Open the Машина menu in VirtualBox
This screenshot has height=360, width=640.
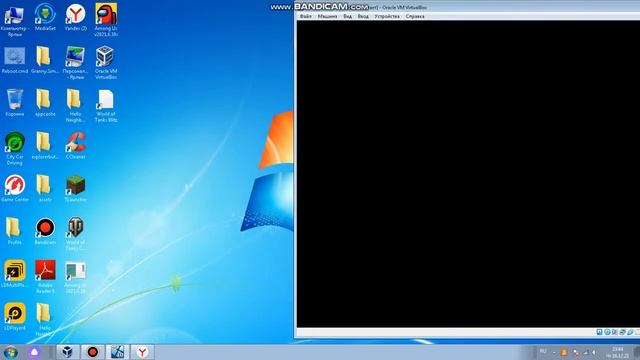coord(327,16)
